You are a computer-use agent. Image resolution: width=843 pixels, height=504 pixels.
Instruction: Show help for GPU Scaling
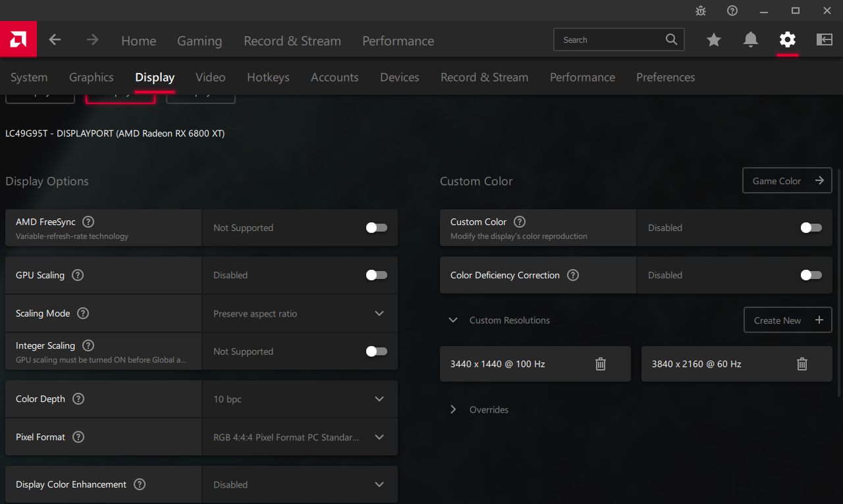click(78, 275)
